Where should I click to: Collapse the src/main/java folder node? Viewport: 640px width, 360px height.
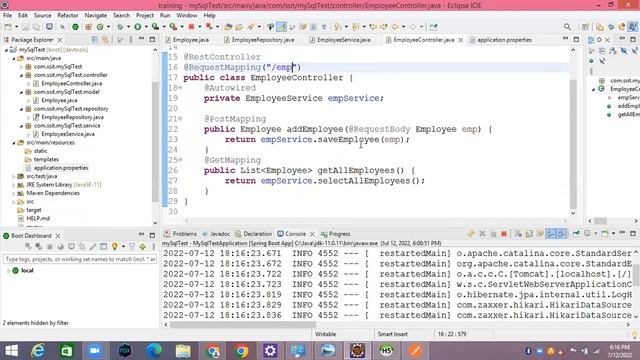[14, 58]
